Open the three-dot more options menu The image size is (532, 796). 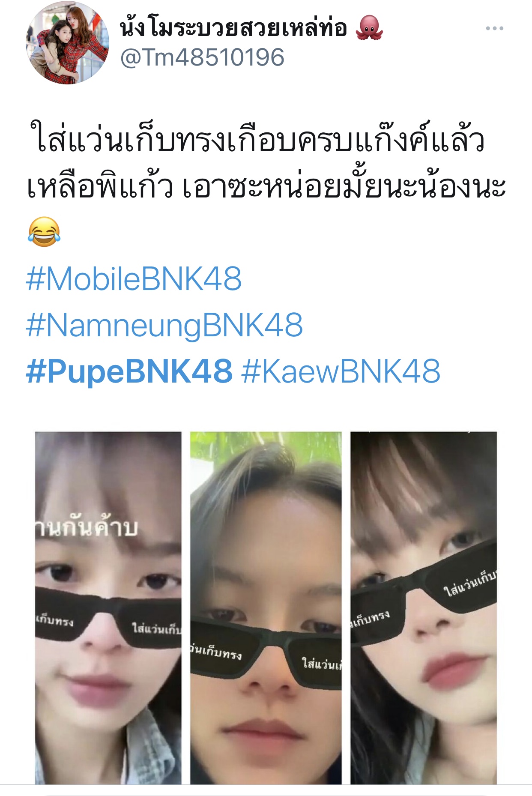click(x=494, y=29)
